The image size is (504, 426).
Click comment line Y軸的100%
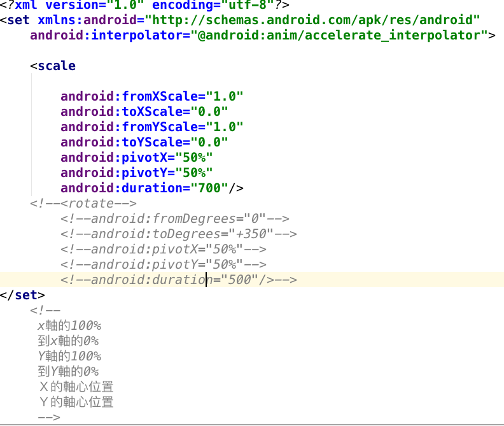point(69,356)
